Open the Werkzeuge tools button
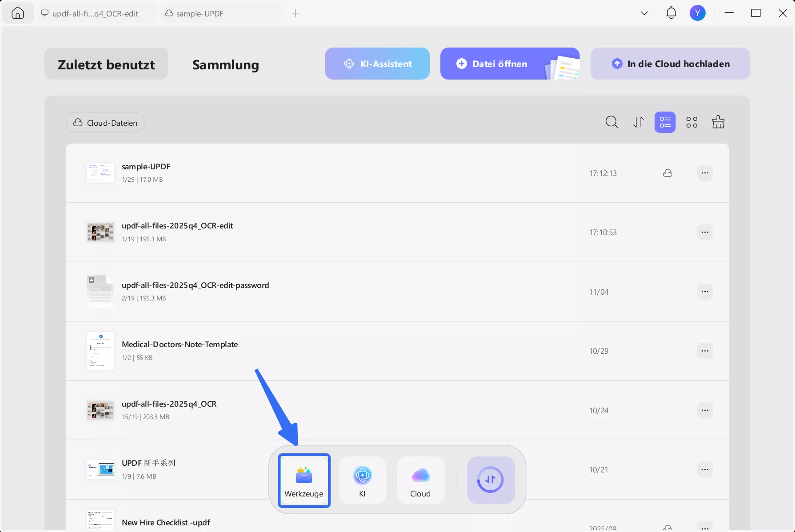 coord(304,480)
